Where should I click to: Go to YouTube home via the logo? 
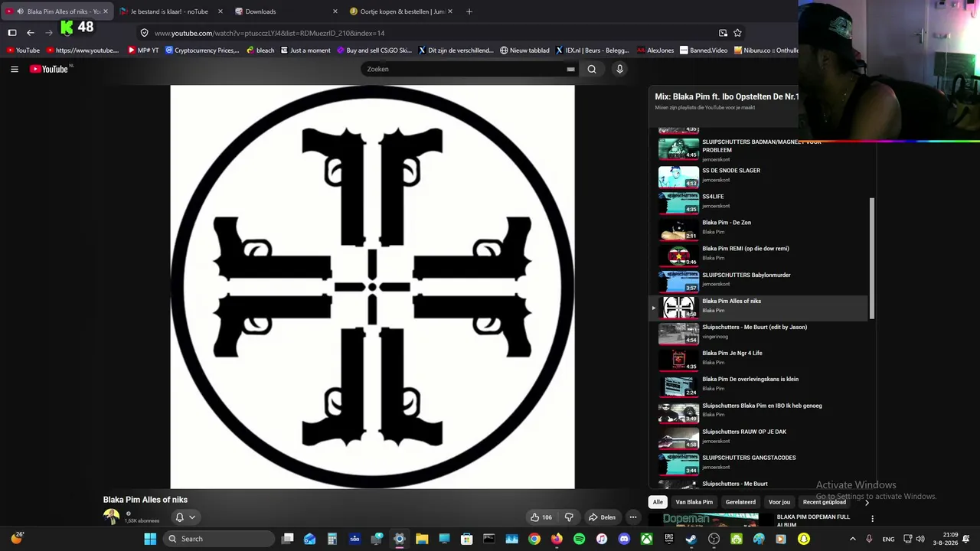tap(51, 69)
